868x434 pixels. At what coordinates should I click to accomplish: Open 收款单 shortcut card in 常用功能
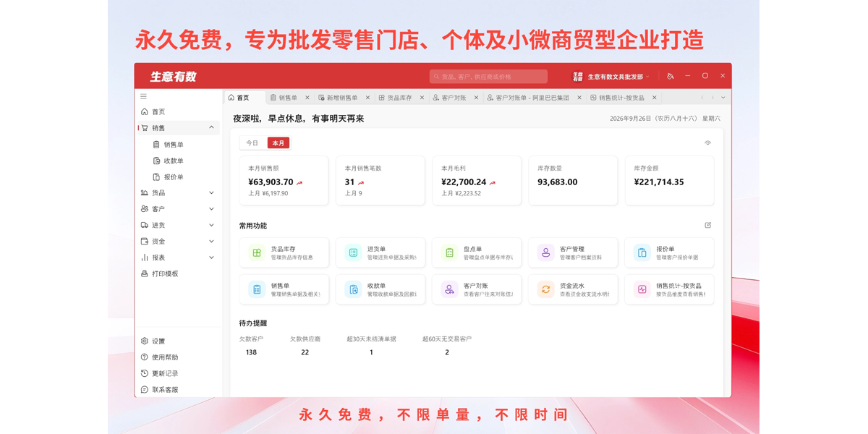pyautogui.click(x=380, y=289)
